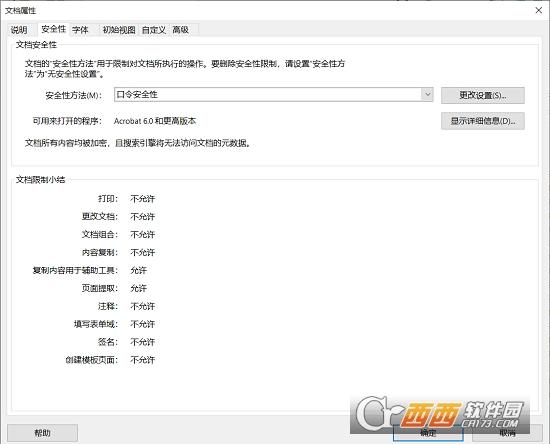Click 打印 restriction value 不允许
This screenshot has width=550, height=444.
(142, 199)
